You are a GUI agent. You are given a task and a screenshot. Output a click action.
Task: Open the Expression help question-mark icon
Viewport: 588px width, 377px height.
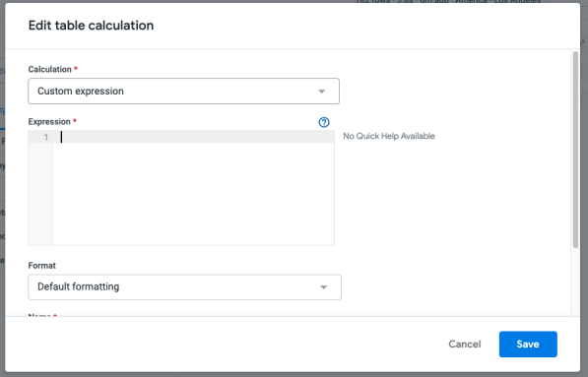(324, 122)
